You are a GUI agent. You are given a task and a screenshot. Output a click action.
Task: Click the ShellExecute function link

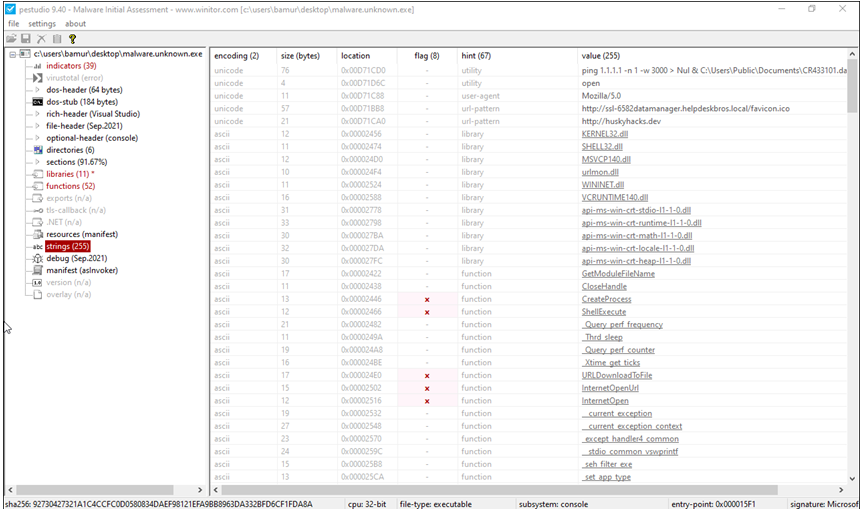coord(604,312)
